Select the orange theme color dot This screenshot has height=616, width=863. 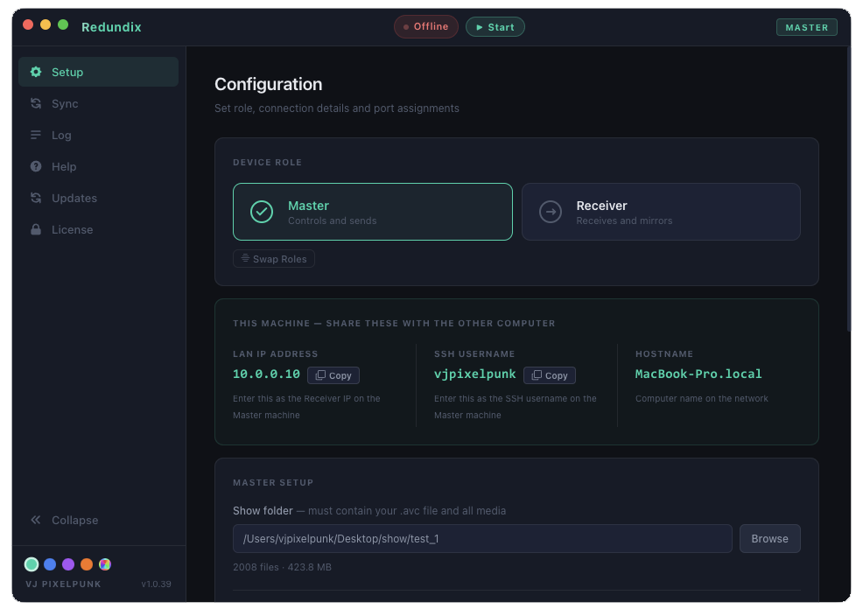[x=87, y=564]
